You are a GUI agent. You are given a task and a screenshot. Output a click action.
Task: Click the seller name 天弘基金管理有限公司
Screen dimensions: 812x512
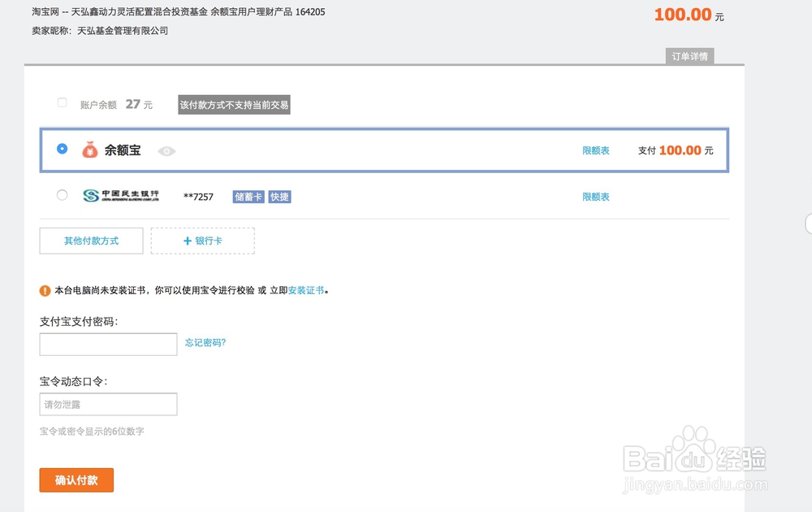click(x=123, y=31)
